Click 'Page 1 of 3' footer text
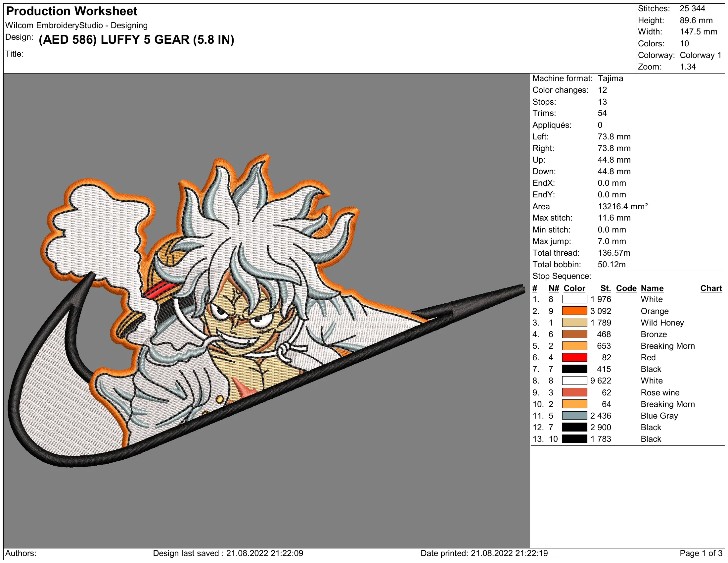 [701, 553]
